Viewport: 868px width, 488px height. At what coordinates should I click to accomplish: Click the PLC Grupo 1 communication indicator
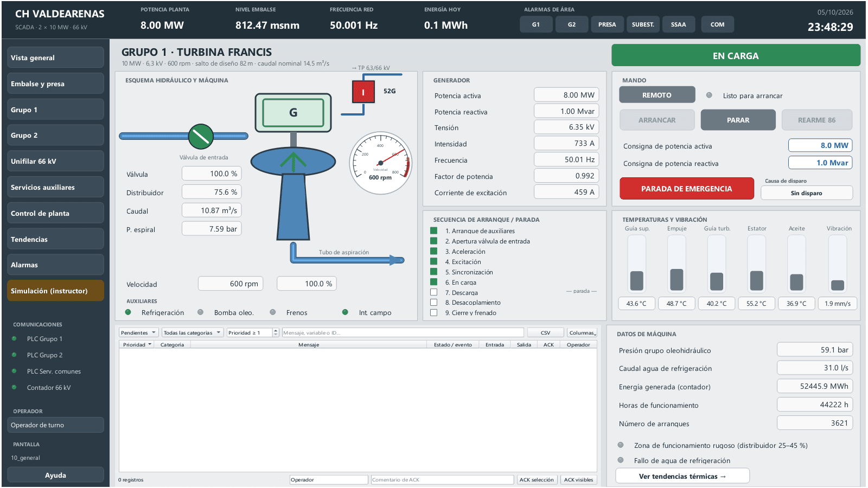point(14,339)
